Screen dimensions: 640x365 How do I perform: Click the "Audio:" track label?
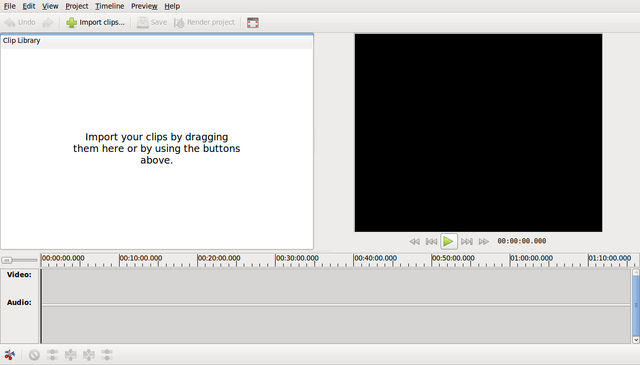pyautogui.click(x=19, y=303)
